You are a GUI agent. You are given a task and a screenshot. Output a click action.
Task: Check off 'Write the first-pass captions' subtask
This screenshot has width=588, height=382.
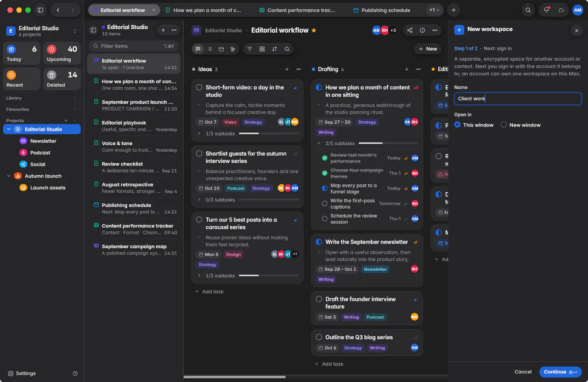pyautogui.click(x=325, y=203)
